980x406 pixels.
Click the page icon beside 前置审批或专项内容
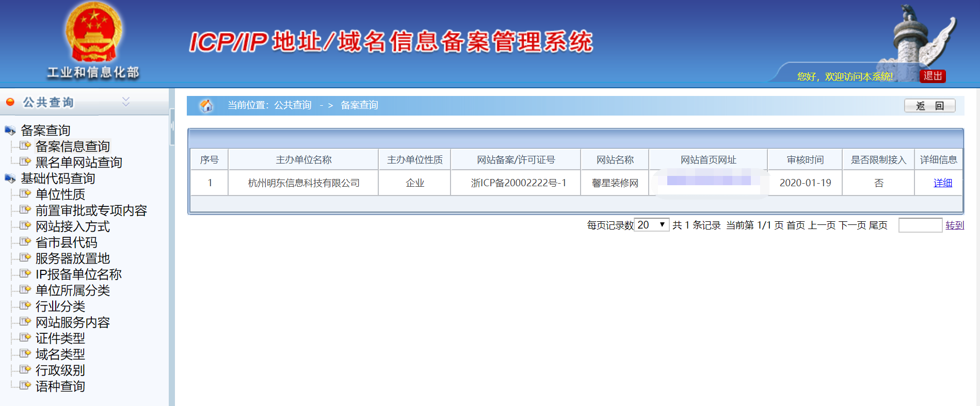[x=25, y=209]
